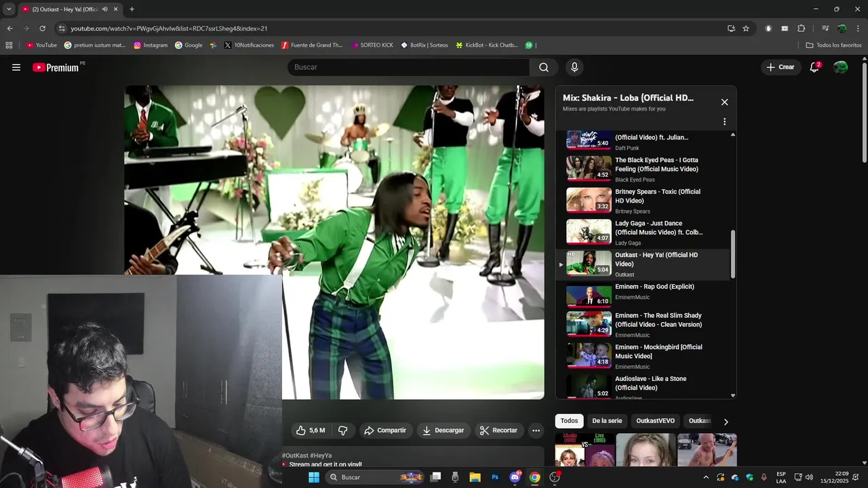Viewport: 868px width, 488px height.
Task: Open a new browser tab
Action: point(132,9)
